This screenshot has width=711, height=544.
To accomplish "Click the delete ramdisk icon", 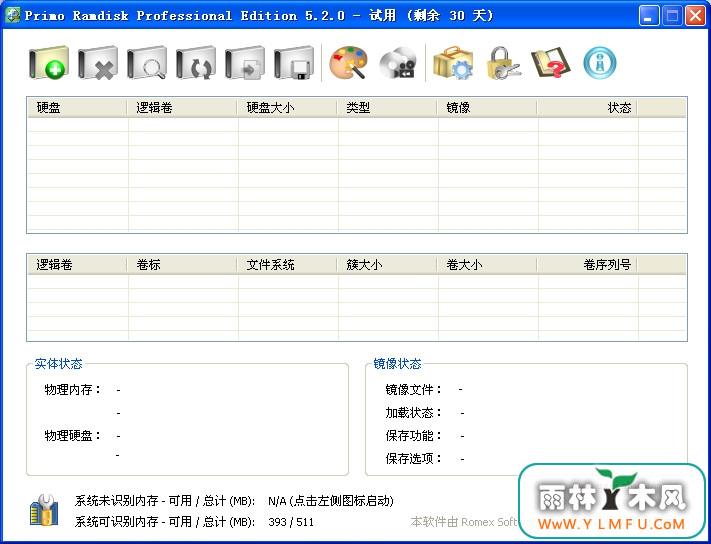I will pyautogui.click(x=97, y=63).
